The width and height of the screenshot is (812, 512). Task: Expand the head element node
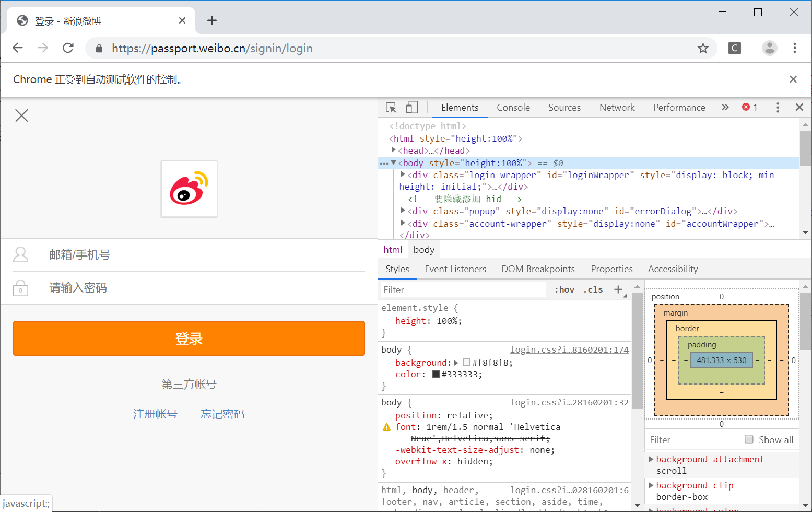tap(394, 150)
